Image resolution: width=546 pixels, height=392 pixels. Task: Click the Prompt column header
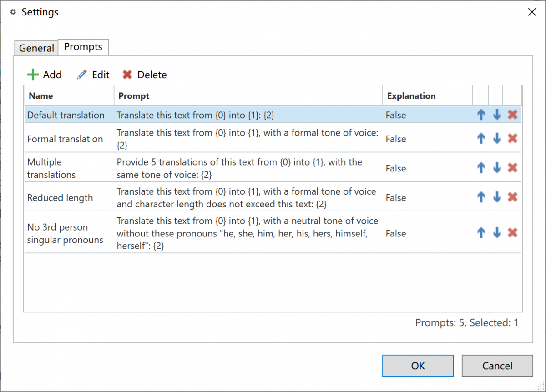[248, 96]
